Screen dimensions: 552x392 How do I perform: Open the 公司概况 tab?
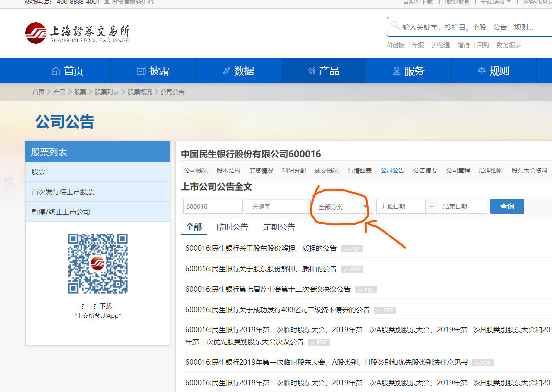coord(196,171)
